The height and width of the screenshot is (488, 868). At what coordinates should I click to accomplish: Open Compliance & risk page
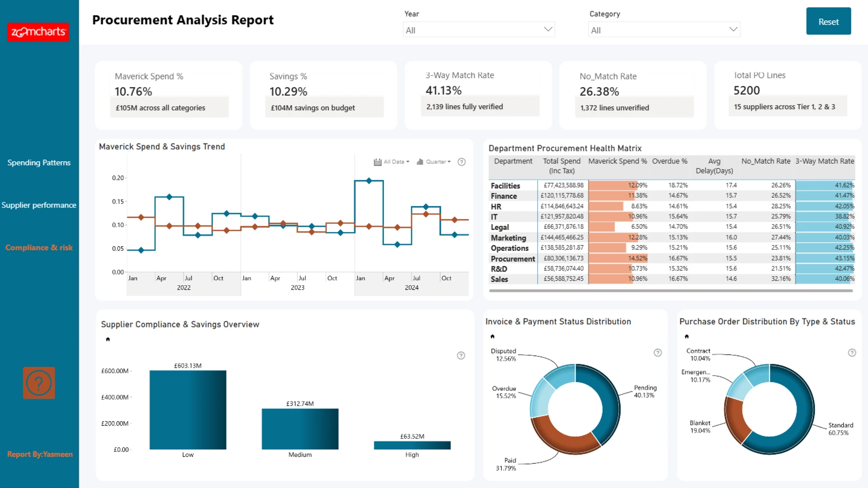point(39,248)
